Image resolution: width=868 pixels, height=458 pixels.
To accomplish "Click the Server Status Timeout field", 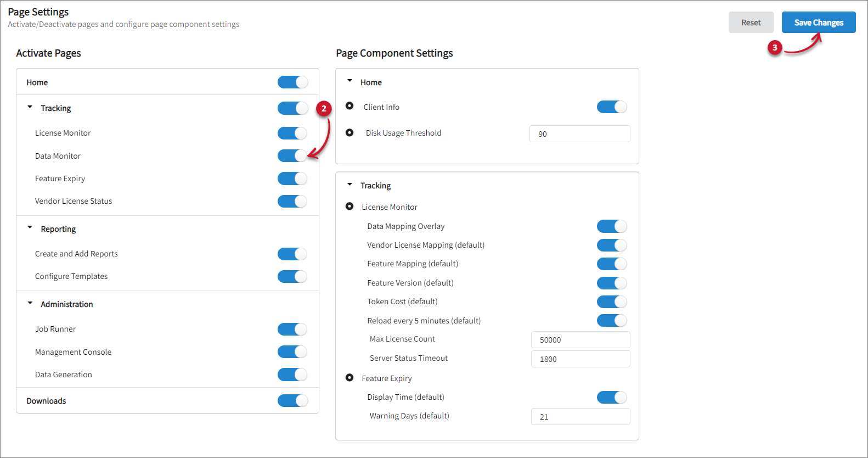I will [x=580, y=359].
